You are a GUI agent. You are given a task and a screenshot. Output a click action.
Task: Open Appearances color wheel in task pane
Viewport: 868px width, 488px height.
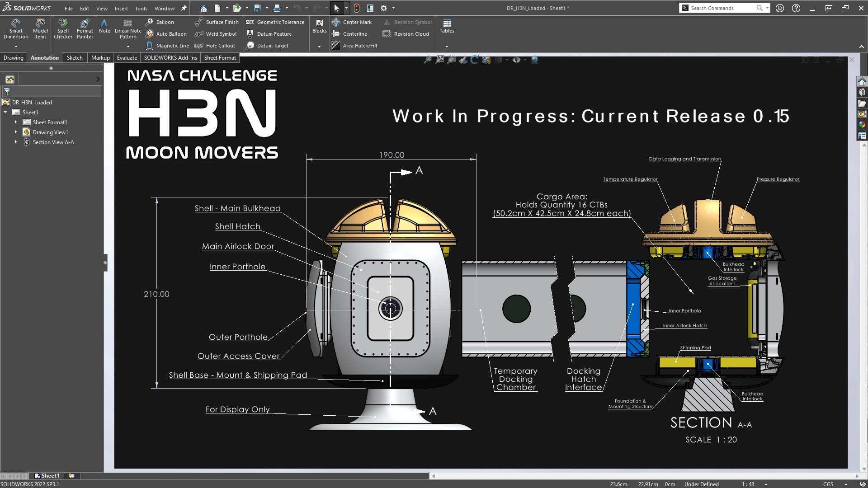click(x=862, y=125)
